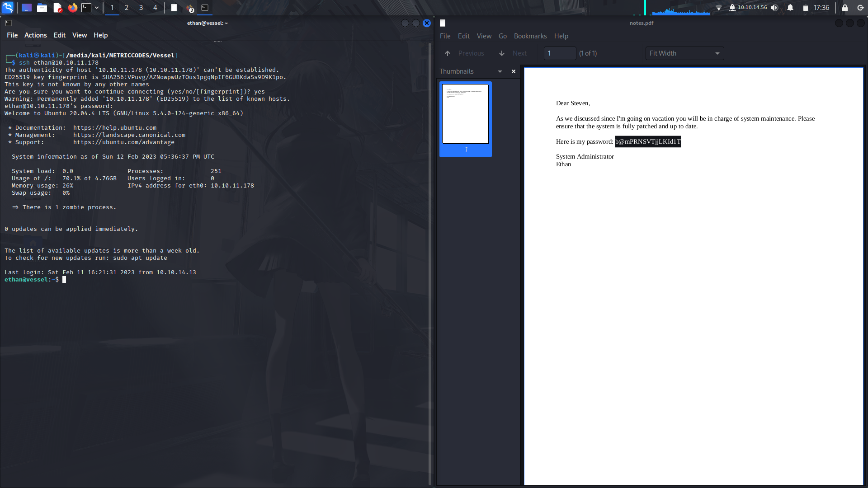The width and height of the screenshot is (868, 488).
Task: Switch to workspace 2
Action: click(126, 7)
